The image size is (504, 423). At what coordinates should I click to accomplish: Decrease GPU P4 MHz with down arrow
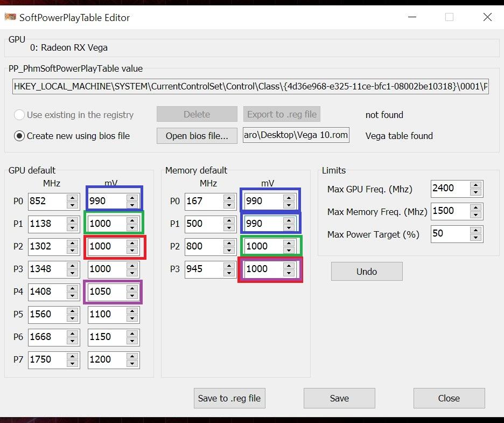pos(73,296)
